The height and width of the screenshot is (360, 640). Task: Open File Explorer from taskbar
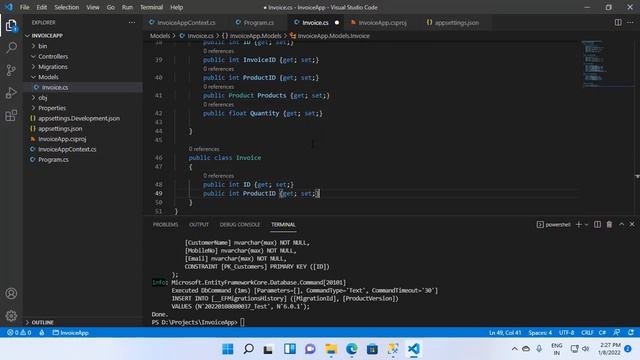tap(331, 349)
